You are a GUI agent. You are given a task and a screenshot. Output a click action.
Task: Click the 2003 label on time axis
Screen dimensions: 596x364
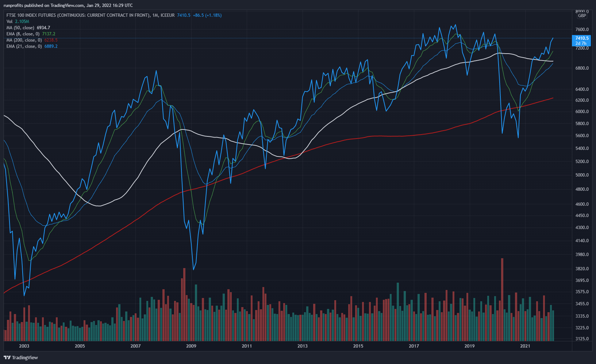(x=24, y=346)
